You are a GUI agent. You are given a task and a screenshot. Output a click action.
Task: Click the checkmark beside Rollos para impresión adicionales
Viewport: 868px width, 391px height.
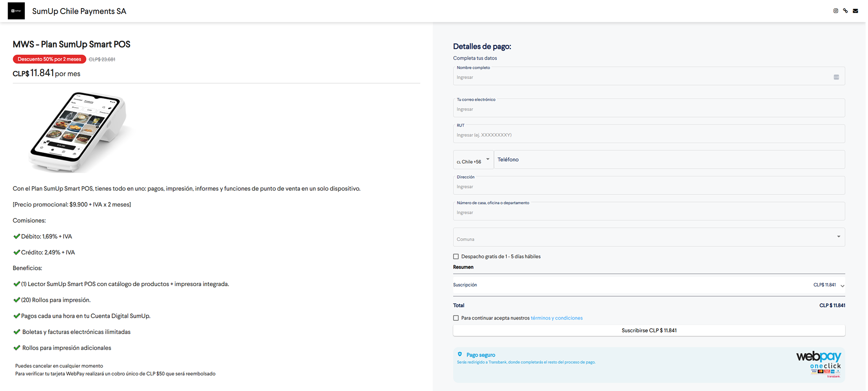[x=17, y=348]
